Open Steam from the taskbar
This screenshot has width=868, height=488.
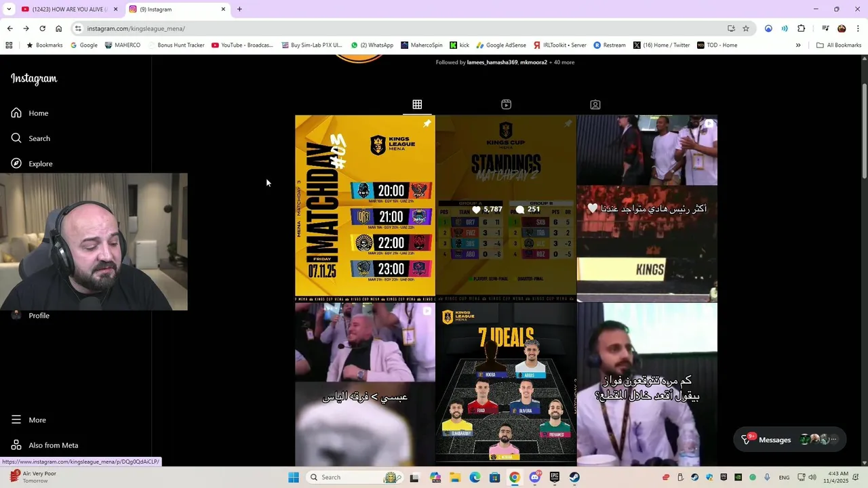point(574,477)
